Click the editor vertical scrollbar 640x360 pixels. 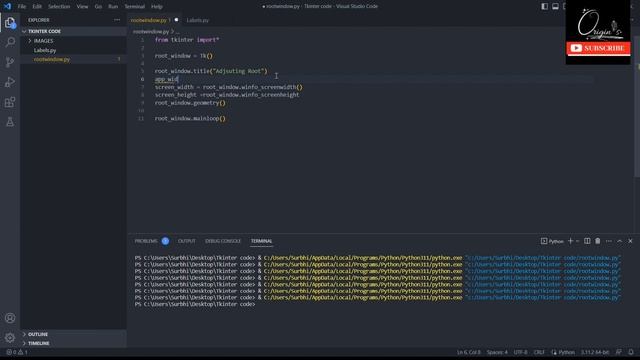(637, 106)
